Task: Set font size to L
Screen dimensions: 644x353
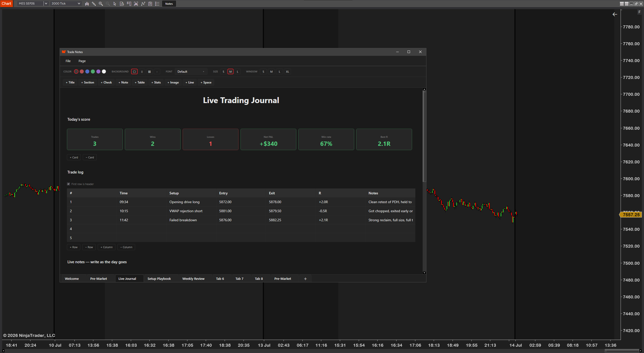Action: (237, 72)
